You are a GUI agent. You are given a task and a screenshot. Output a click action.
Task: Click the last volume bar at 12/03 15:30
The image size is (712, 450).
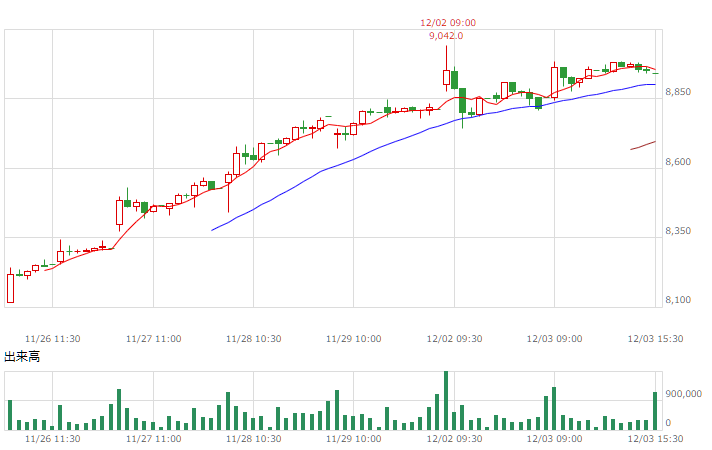pos(655,411)
